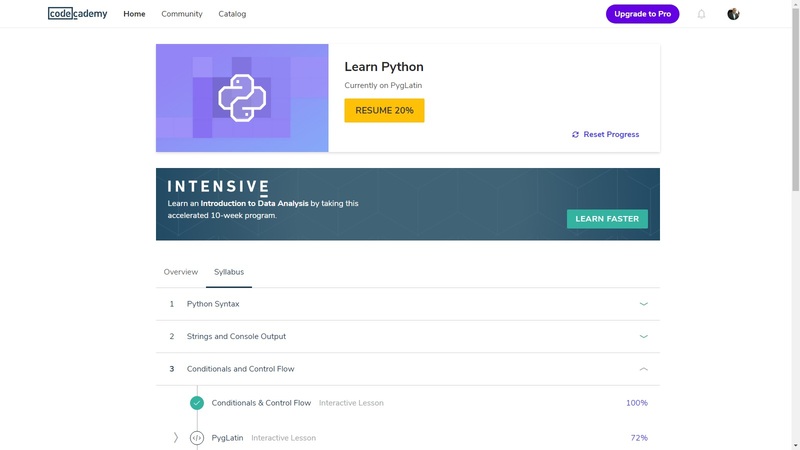Open the Conditionals & Control Flow lesson

[x=261, y=403]
